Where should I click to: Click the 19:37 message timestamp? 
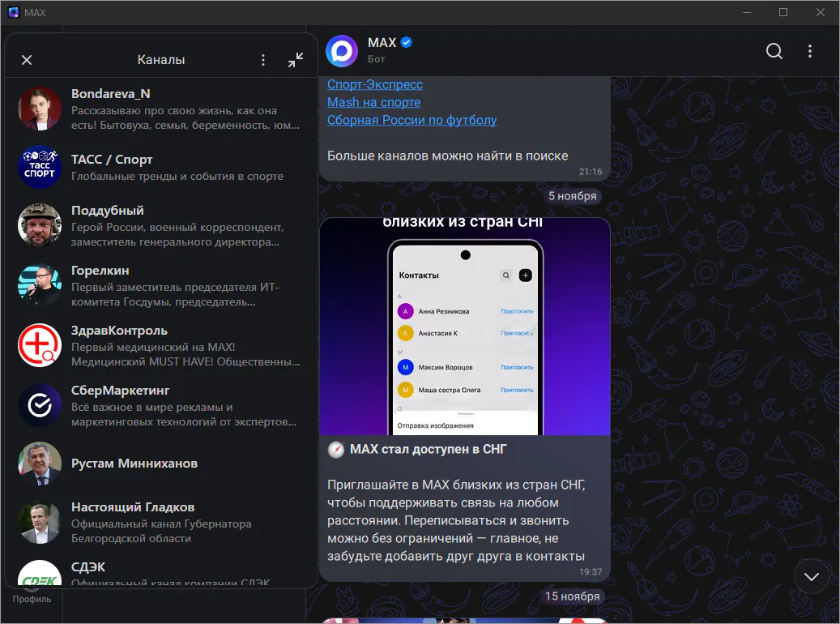590,572
